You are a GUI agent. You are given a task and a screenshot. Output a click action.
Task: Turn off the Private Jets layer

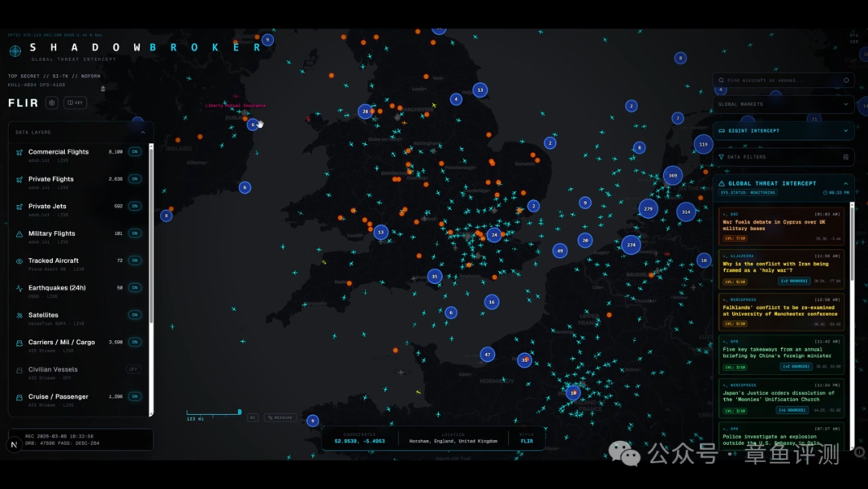134,206
